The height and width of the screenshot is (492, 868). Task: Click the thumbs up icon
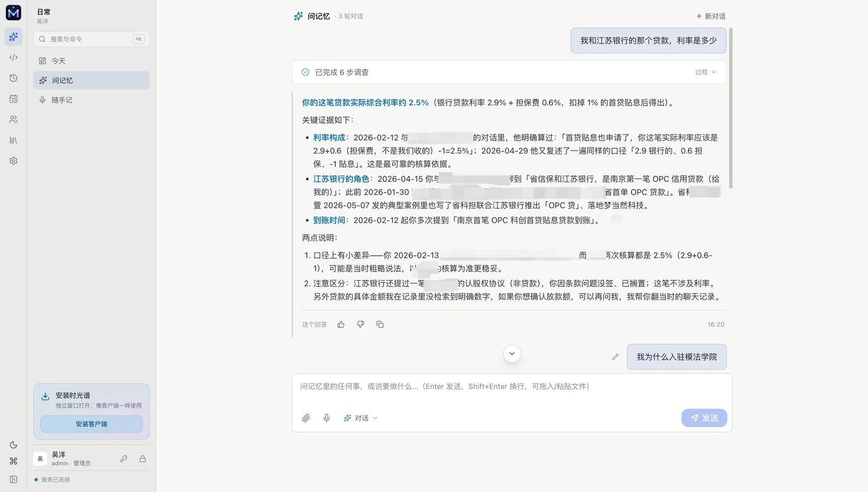[x=341, y=324]
